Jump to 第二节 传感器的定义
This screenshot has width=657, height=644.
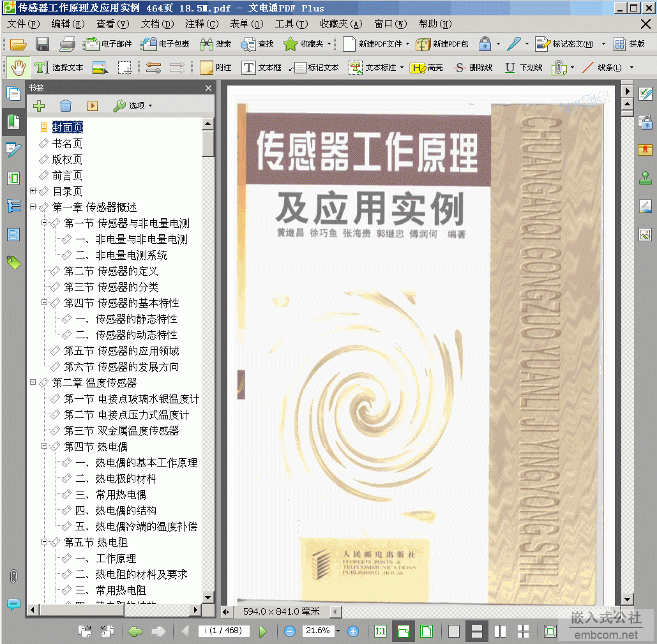click(111, 271)
